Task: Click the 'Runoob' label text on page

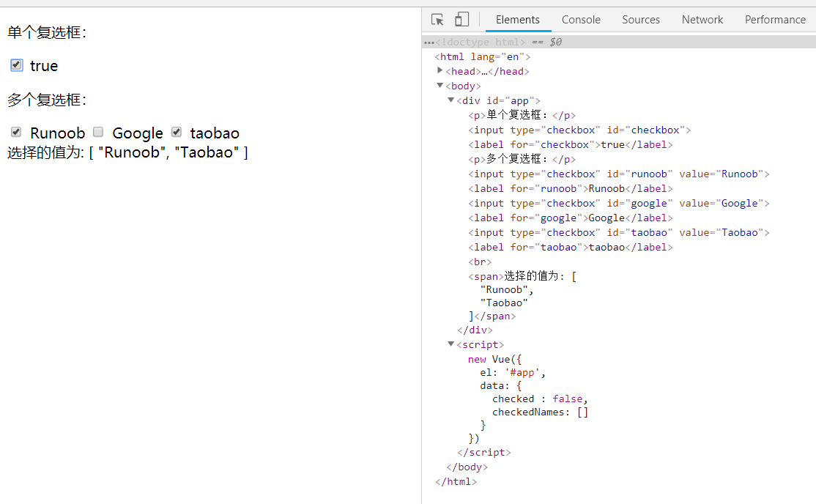Action: 58,133
